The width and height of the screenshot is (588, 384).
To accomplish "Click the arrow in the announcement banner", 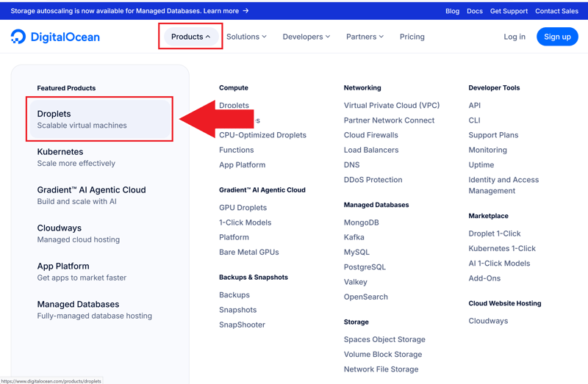I will [x=245, y=11].
